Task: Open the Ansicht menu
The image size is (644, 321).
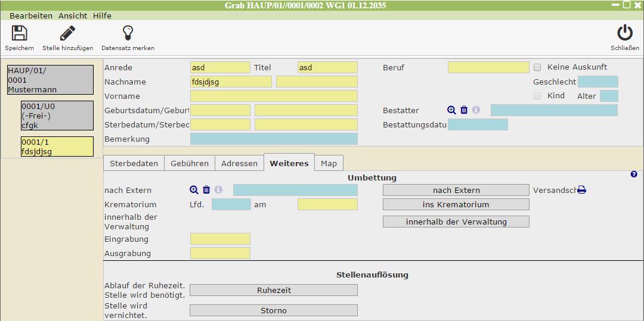Action: click(73, 15)
